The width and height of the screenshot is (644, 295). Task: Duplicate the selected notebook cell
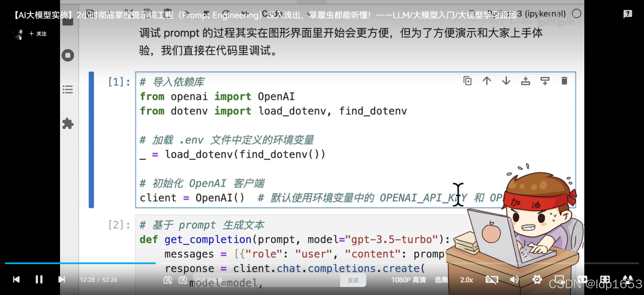pos(467,81)
